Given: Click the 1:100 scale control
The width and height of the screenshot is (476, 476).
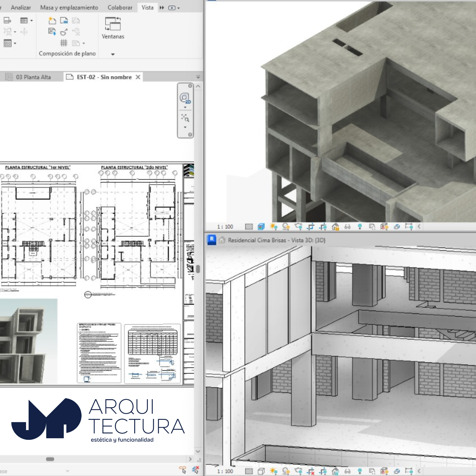Looking at the screenshot, I should click(x=225, y=227).
